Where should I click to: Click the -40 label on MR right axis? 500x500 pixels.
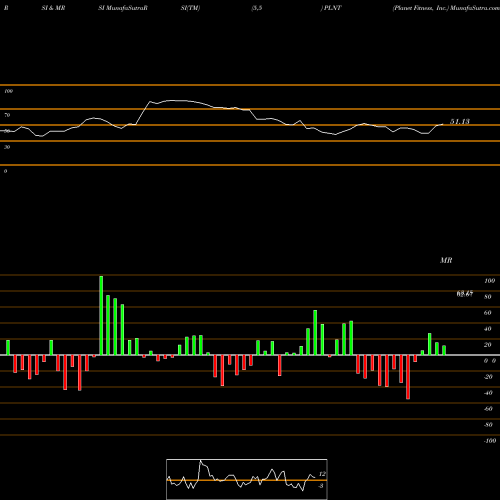pos(488,393)
